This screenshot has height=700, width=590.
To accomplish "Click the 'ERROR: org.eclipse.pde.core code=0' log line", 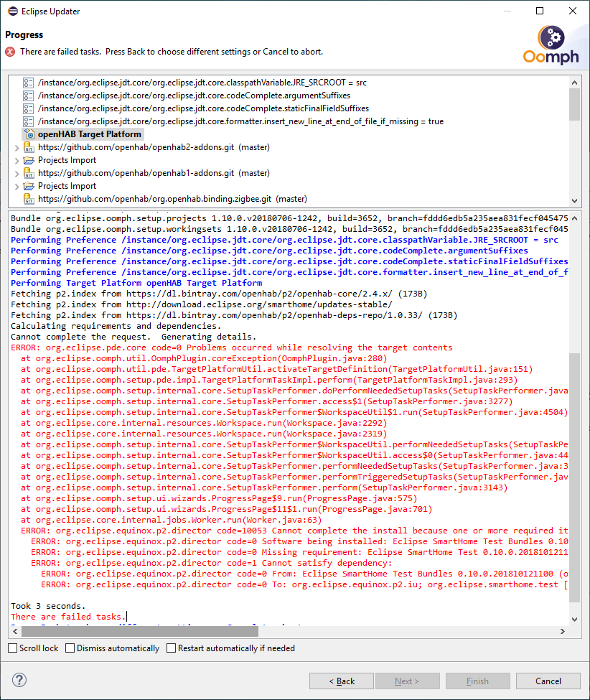I will [232, 347].
